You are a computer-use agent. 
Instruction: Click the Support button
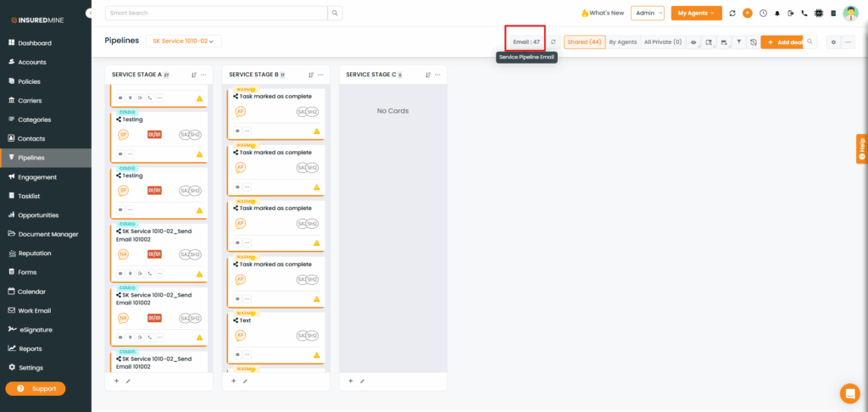(36, 388)
